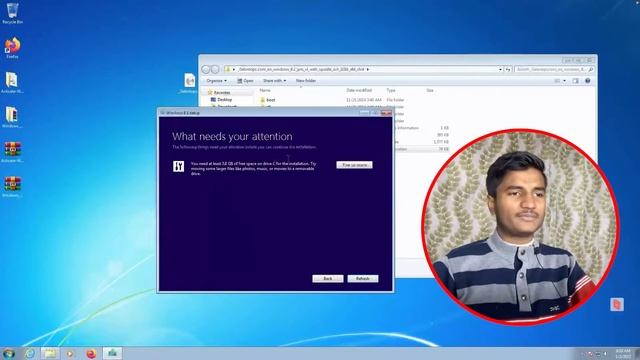Click the Free up space button

pyautogui.click(x=354, y=165)
